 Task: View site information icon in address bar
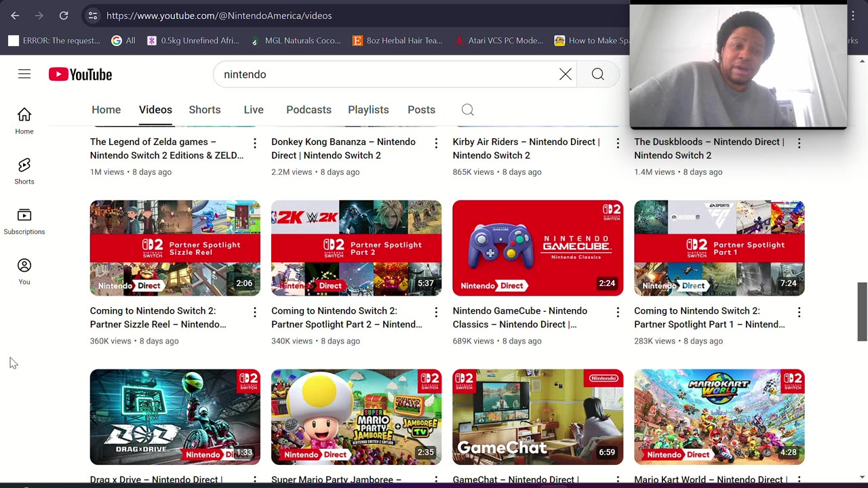[93, 15]
